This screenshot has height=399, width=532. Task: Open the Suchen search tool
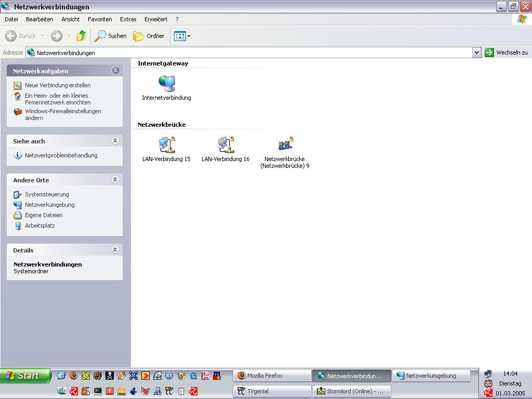click(x=110, y=36)
